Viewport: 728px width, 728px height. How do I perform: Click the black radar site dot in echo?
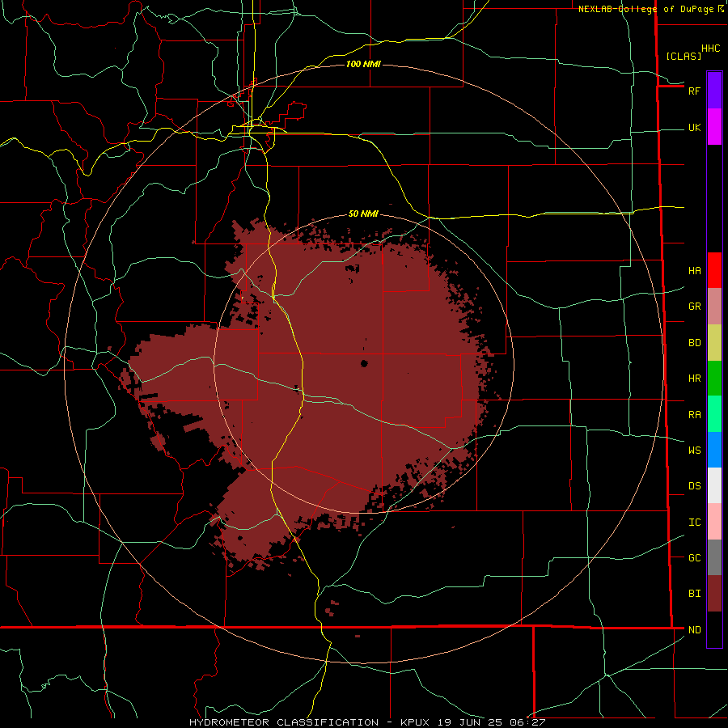coord(364,363)
